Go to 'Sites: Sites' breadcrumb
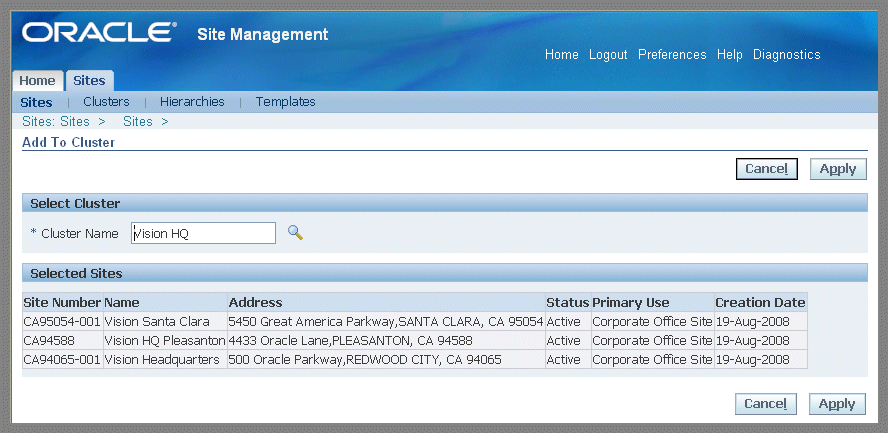Image resolution: width=888 pixels, height=433 pixels. click(56, 122)
